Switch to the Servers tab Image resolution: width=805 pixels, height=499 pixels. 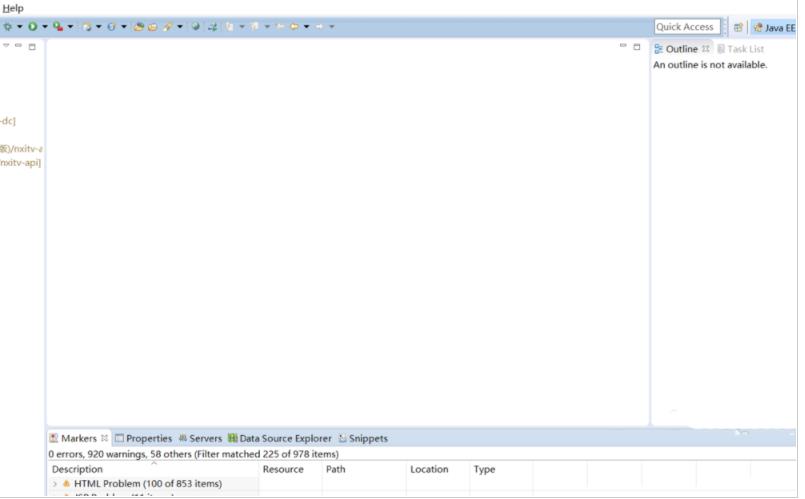(x=200, y=438)
